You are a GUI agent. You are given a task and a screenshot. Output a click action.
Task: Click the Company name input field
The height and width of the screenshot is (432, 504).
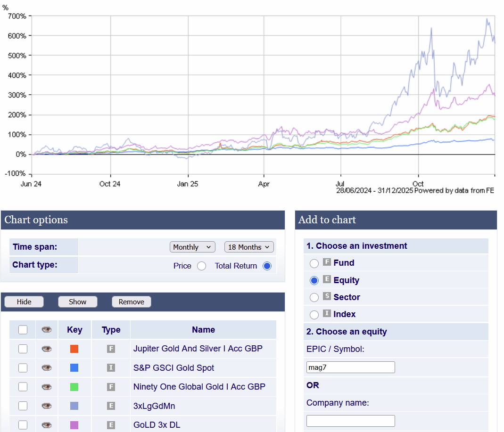tap(350, 421)
